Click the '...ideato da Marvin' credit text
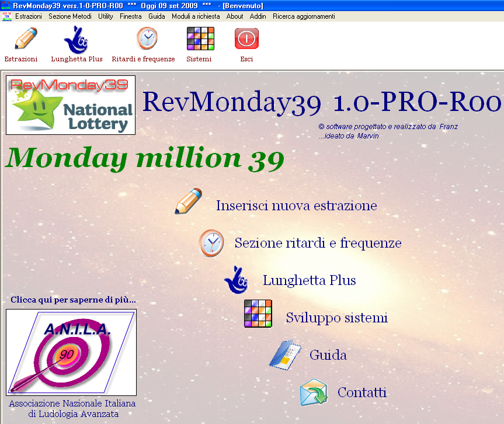The height and width of the screenshot is (424, 504). point(349,135)
